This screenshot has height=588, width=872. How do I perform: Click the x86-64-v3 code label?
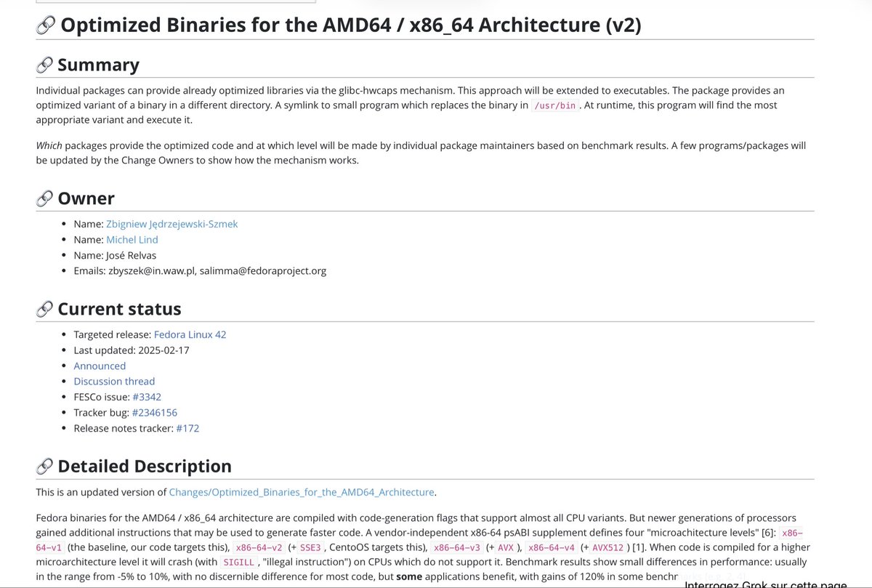coord(457,547)
